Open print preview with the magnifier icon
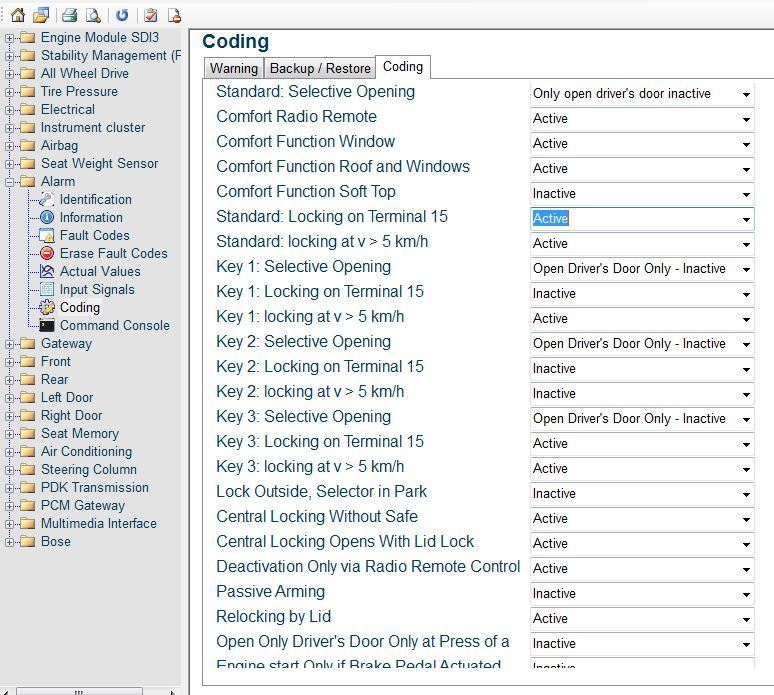 pos(93,15)
